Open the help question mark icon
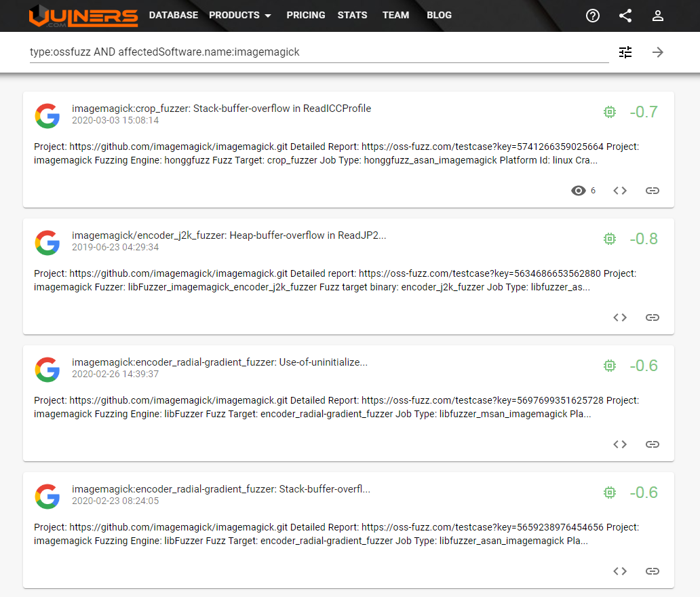700x597 pixels. (x=593, y=16)
